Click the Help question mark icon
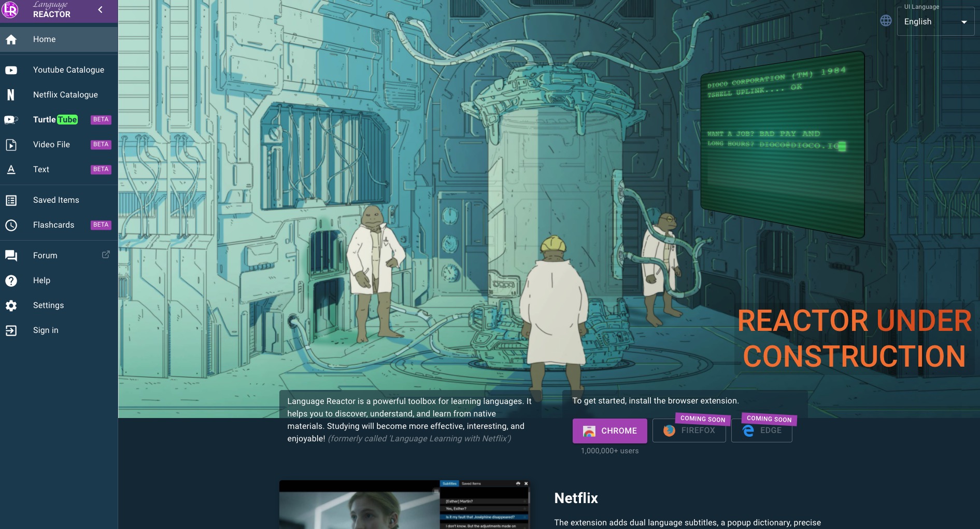 11,281
